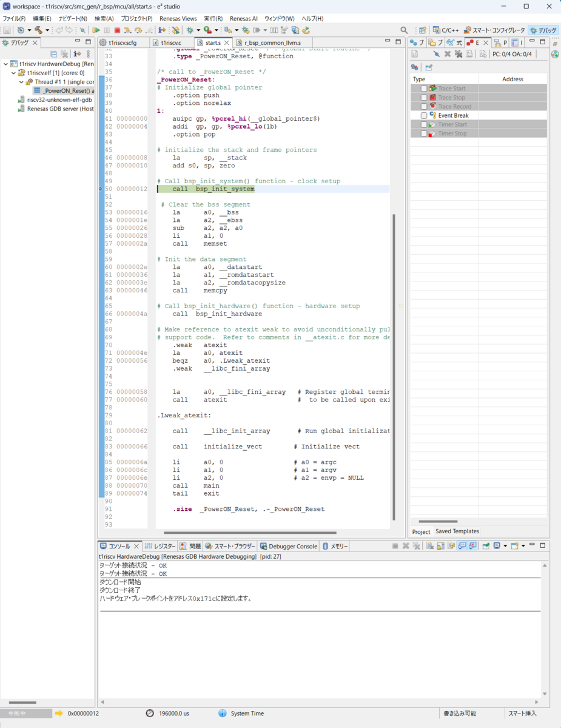Save the file using the save icon
561x728 pixels.
(x=7, y=29)
